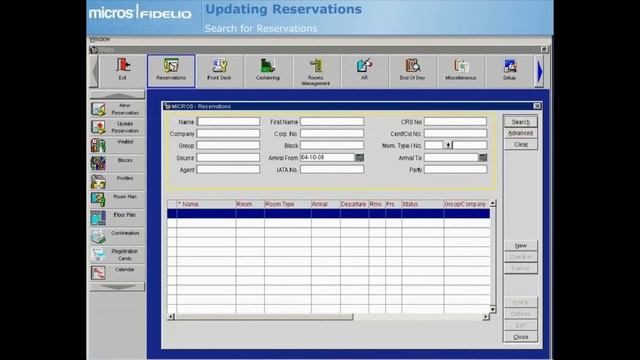Image resolution: width=640 pixels, height=360 pixels.
Task: Open the Cashiering module
Action: click(268, 71)
